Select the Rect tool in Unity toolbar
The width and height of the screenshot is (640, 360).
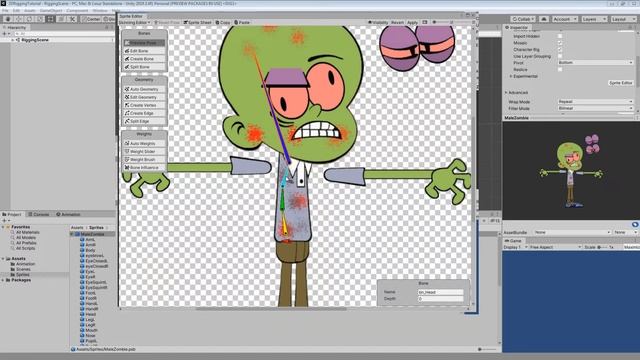click(50, 19)
